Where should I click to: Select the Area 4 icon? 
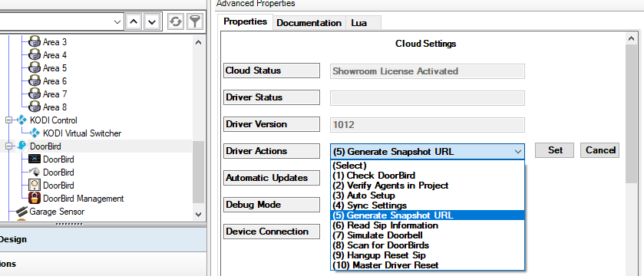point(35,55)
